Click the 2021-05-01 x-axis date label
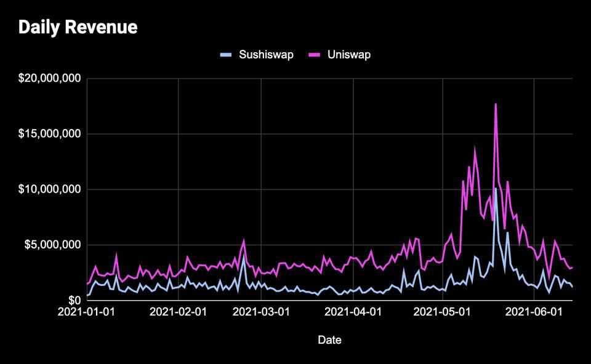The width and height of the screenshot is (591, 364). (x=442, y=312)
